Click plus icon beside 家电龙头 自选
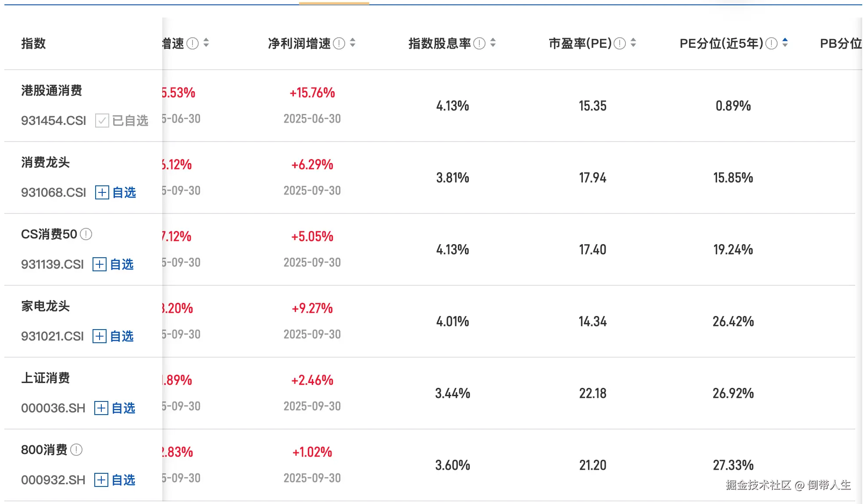Image resolution: width=864 pixels, height=504 pixels. (x=99, y=336)
